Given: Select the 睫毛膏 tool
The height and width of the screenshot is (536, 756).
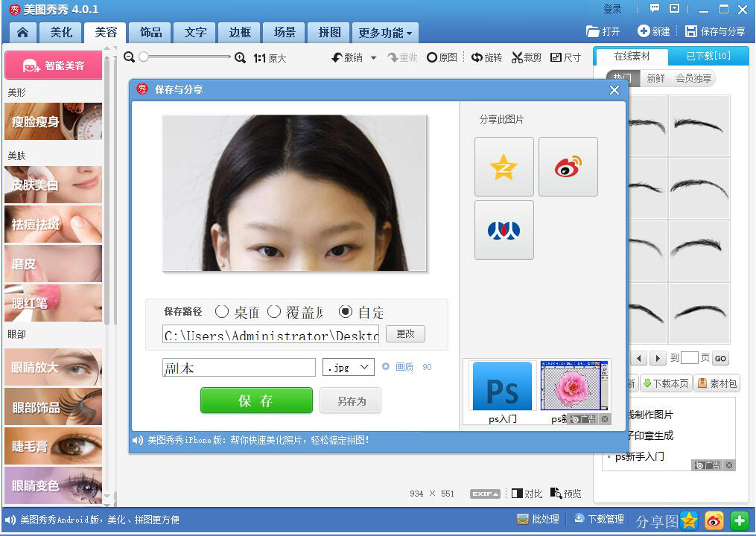Looking at the screenshot, I should coord(54,446).
